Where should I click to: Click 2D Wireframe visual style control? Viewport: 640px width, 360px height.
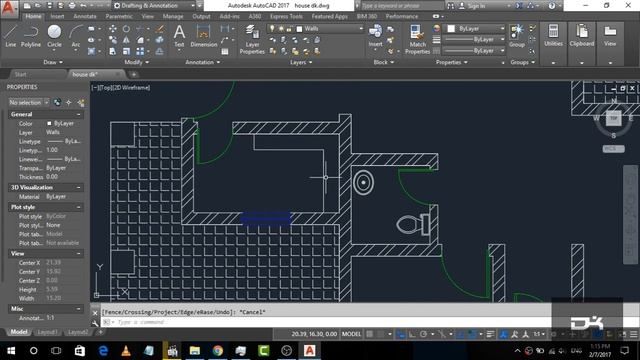click(131, 87)
